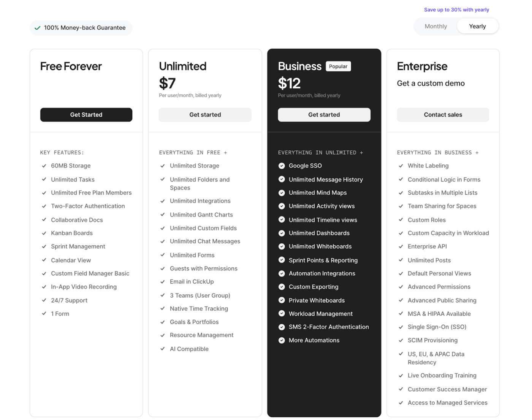The height and width of the screenshot is (420, 532).
Task: Click the $12 price on Business plan
Action: [x=289, y=83]
